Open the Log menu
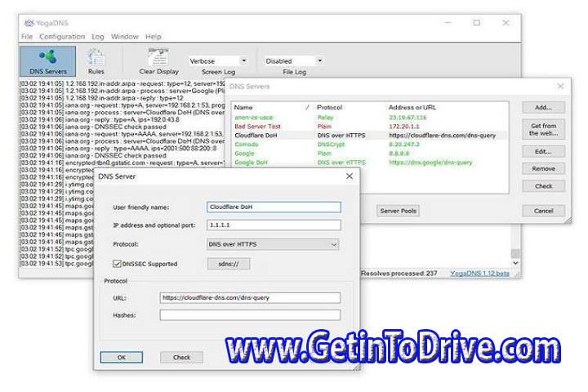The width and height of the screenshot is (588, 392). (x=98, y=37)
